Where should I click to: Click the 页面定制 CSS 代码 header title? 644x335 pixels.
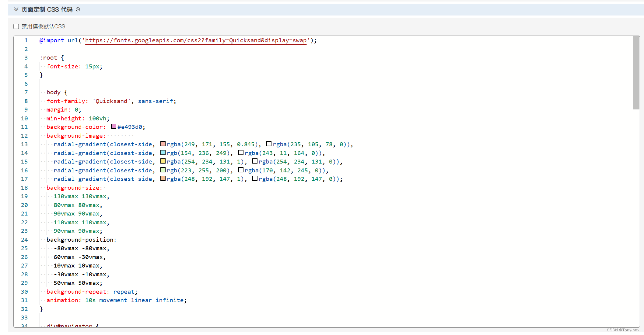47,9
